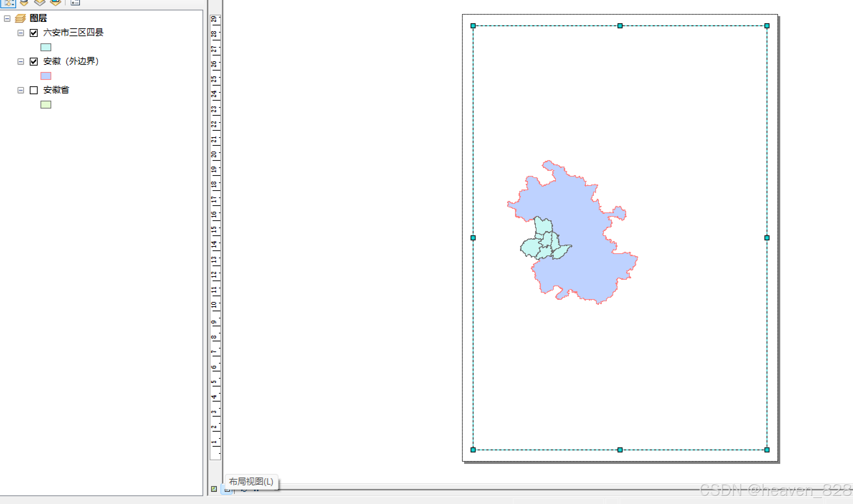Collapse 安徽省 layer legend

point(21,90)
